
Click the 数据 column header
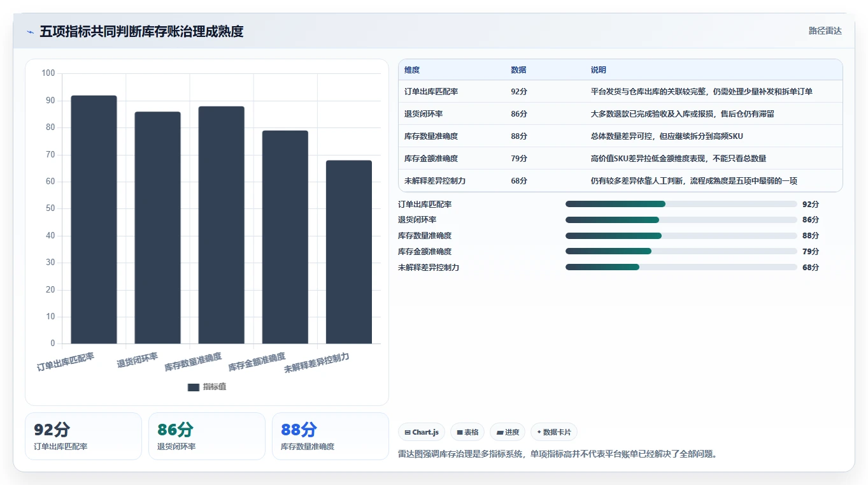(x=518, y=70)
